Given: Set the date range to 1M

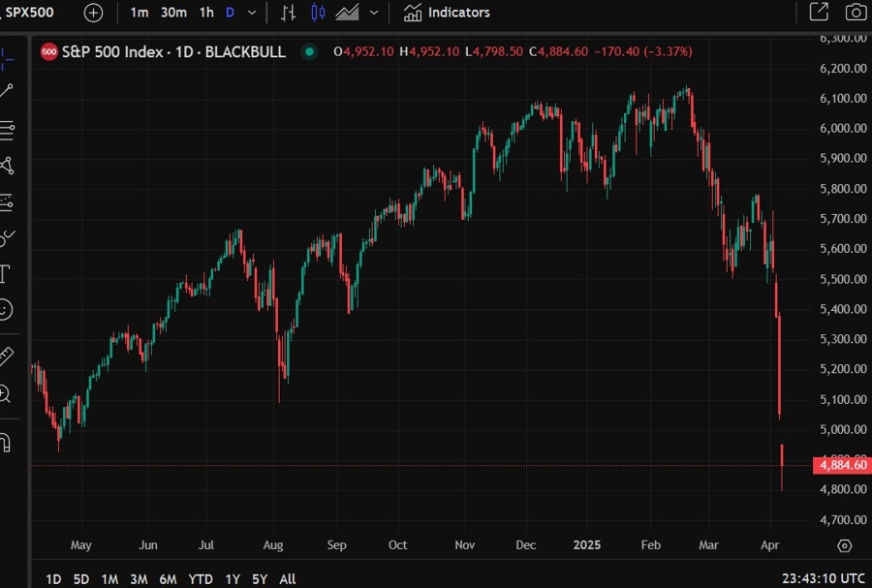Looking at the screenshot, I should click(x=109, y=579).
